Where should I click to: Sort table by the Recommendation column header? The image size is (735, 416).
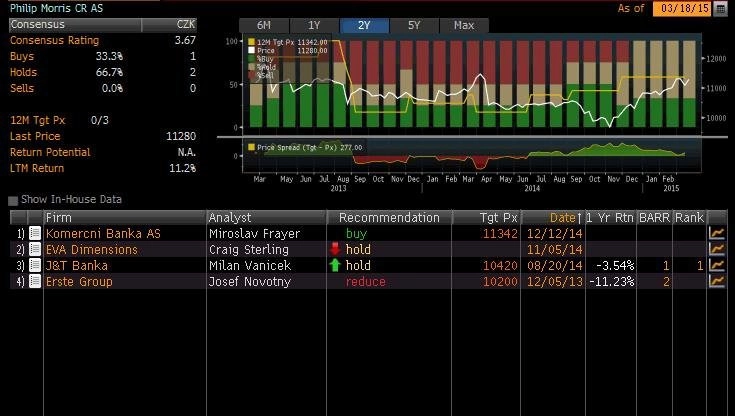(x=389, y=218)
